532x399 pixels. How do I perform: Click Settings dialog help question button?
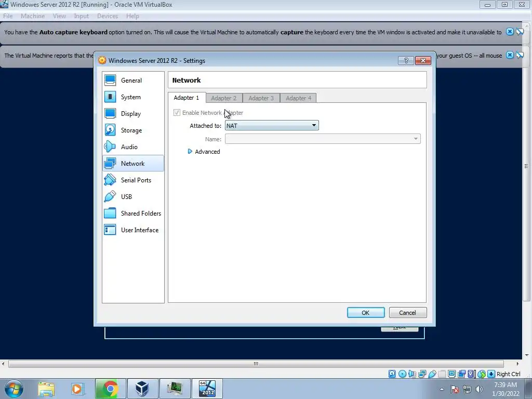[x=406, y=60]
